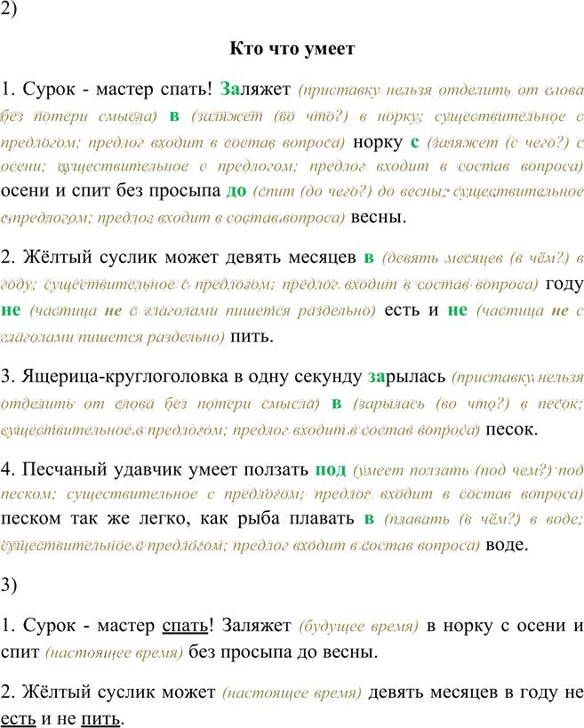Click the green "не" before italic note ending paragraph 2
584x728 pixels.
pyautogui.click(x=457, y=310)
